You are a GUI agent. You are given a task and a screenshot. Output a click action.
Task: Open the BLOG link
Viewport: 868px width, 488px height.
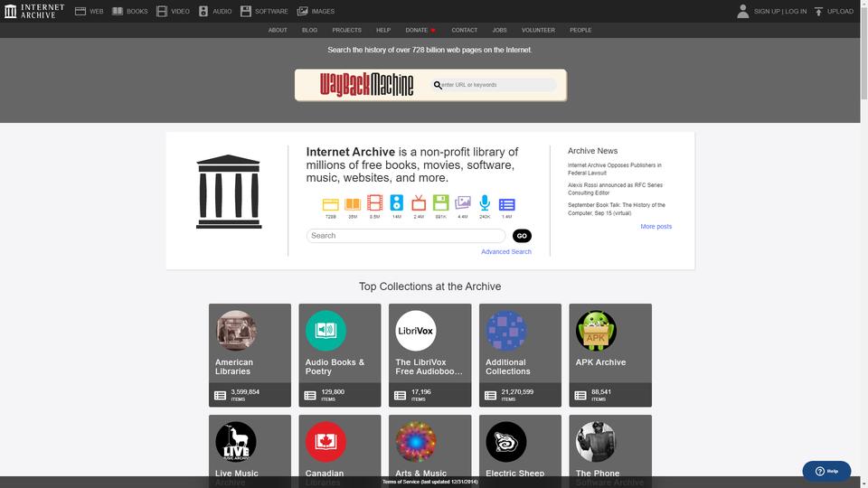309,30
